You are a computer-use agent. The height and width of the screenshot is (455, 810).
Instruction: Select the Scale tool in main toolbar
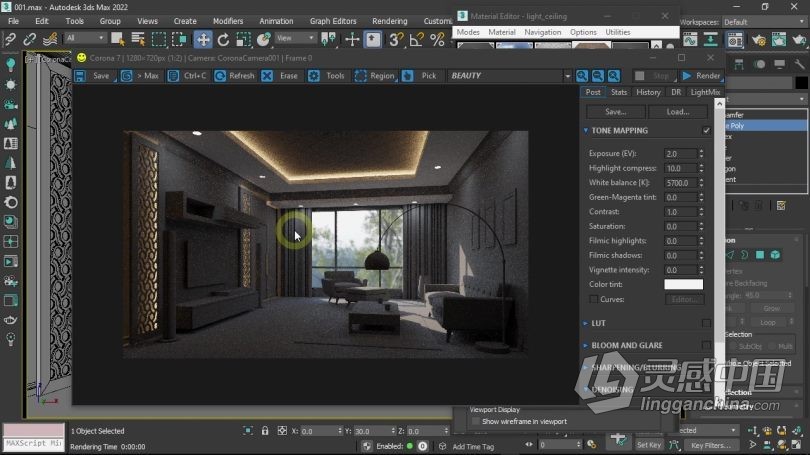(x=243, y=39)
